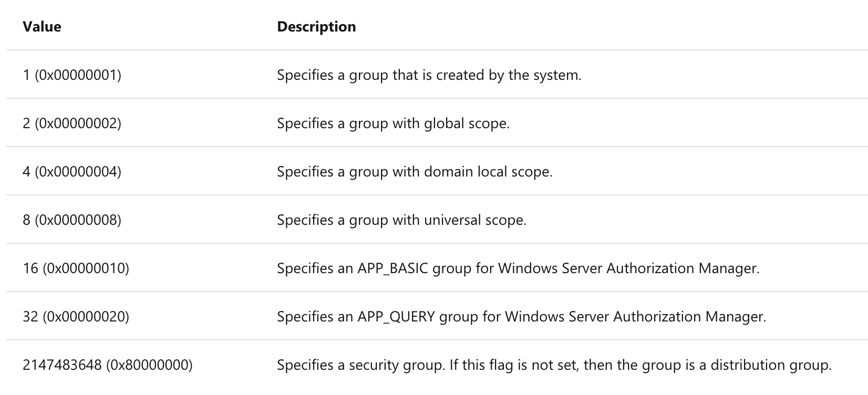Click the APP_QUERY text in the description

[x=396, y=317]
